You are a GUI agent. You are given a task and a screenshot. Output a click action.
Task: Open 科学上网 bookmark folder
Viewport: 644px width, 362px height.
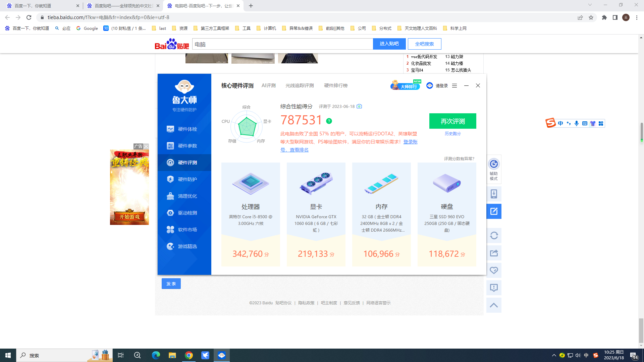455,28
